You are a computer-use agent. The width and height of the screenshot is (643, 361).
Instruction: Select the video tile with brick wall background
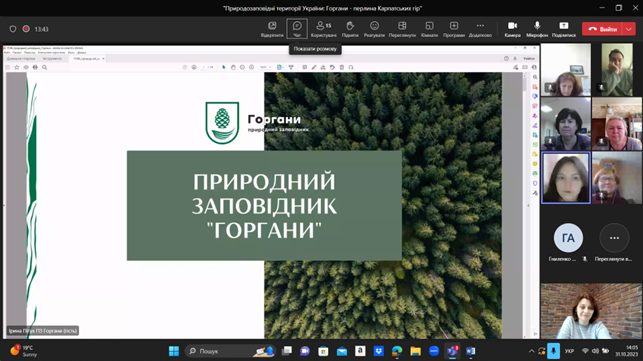click(x=591, y=311)
